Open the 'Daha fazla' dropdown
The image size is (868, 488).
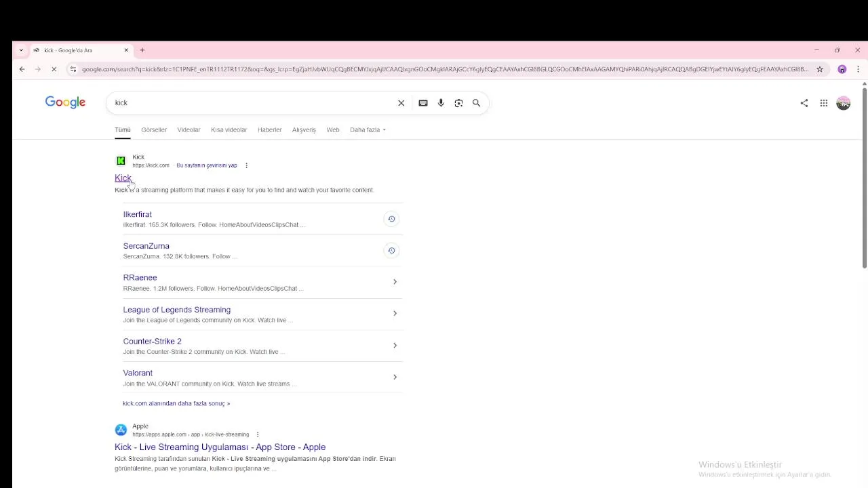tap(368, 130)
